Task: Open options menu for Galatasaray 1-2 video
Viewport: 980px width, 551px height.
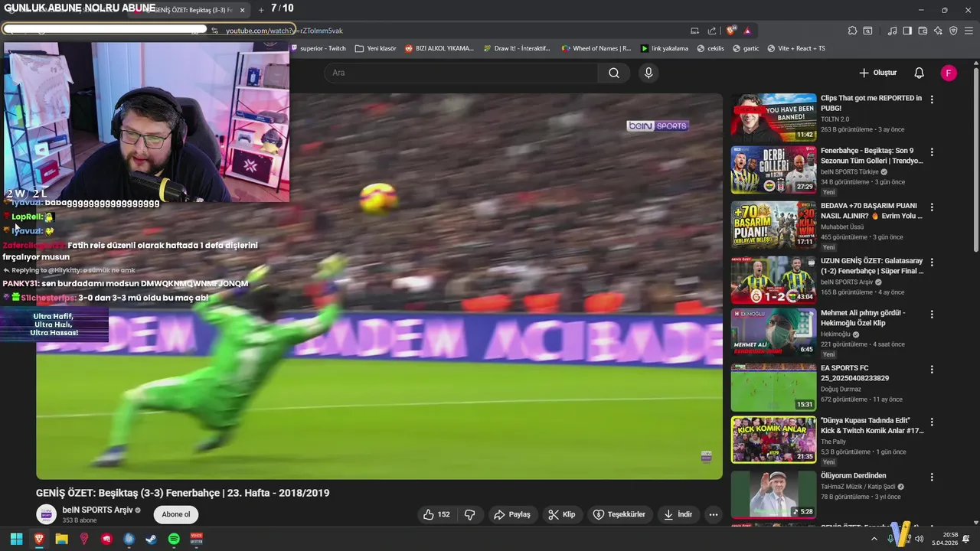Action: [x=932, y=262]
